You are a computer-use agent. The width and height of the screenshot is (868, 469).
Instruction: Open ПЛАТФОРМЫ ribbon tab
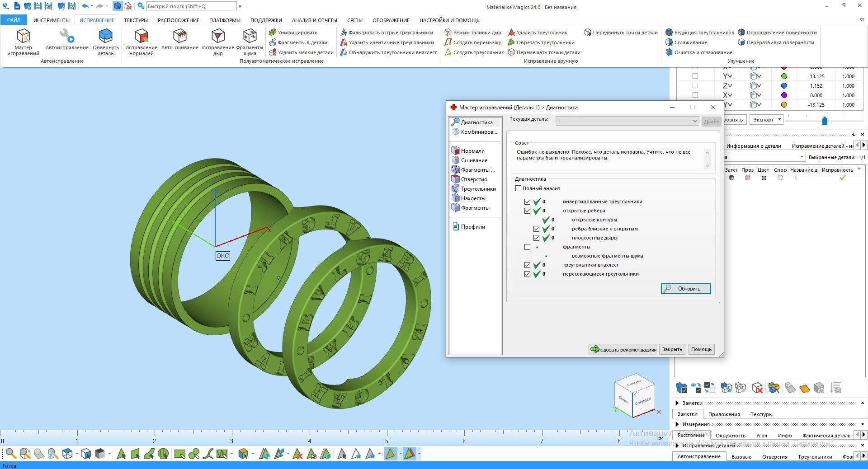[225, 20]
